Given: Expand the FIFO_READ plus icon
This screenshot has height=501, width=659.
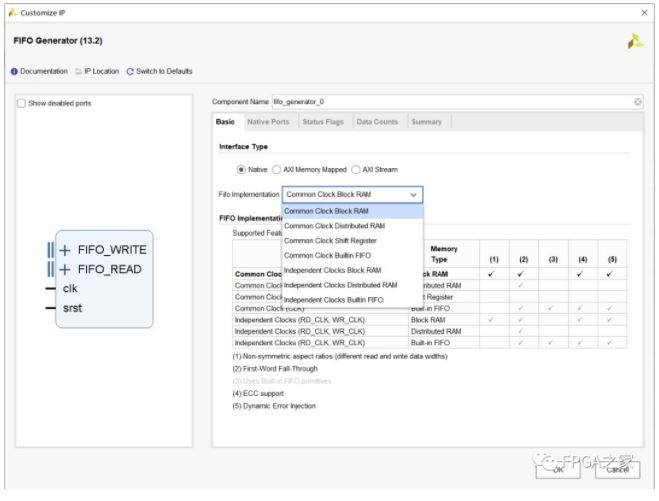Looking at the screenshot, I should [x=64, y=269].
